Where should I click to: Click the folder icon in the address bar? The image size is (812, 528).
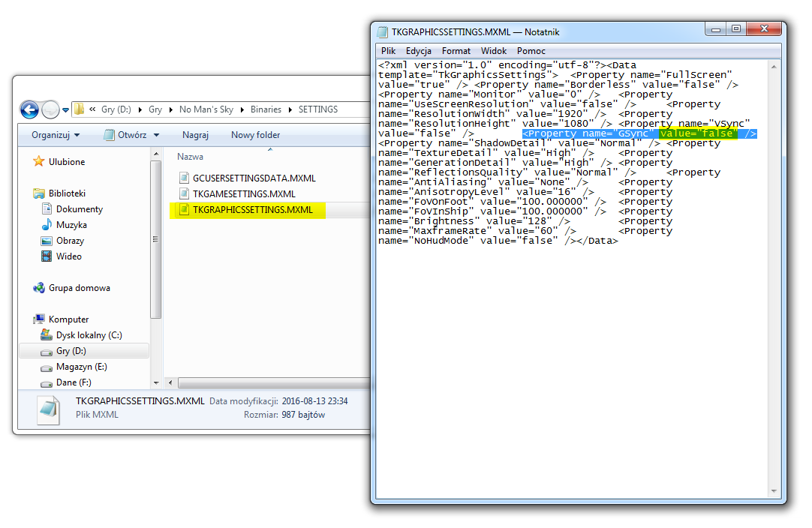(80, 109)
